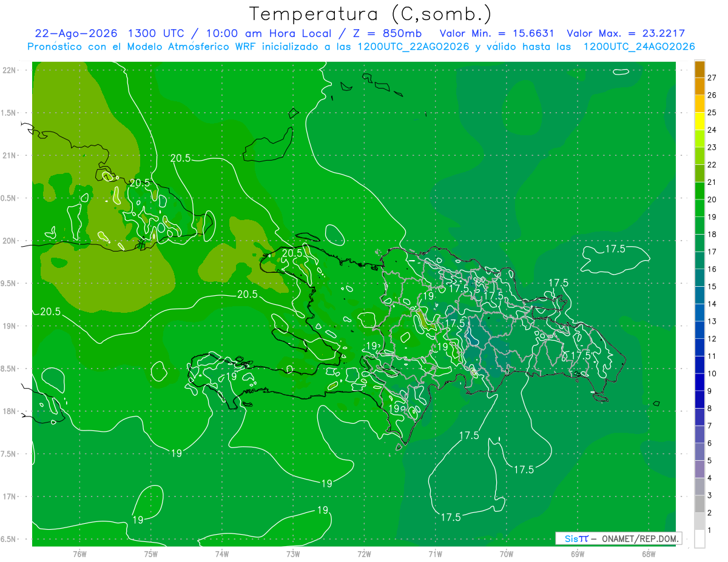The image size is (728, 562).
Task: Click the "22N" latitude axis label
Action: [x=10, y=70]
